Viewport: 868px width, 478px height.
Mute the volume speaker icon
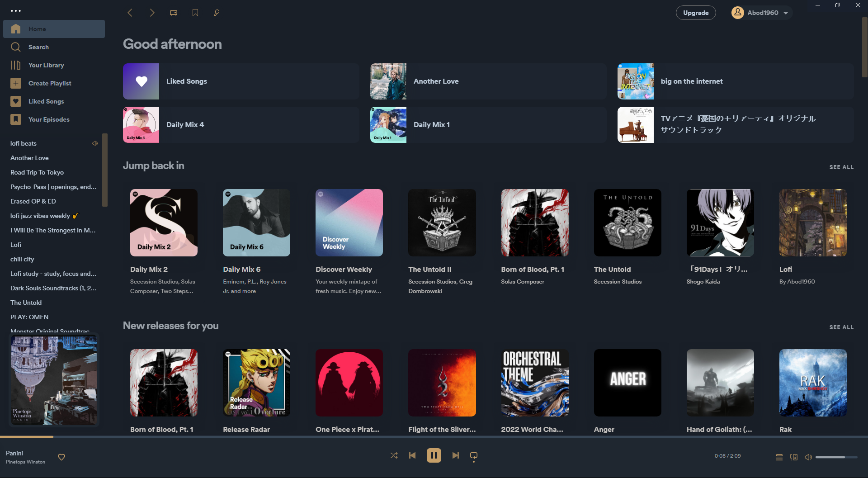click(808, 457)
